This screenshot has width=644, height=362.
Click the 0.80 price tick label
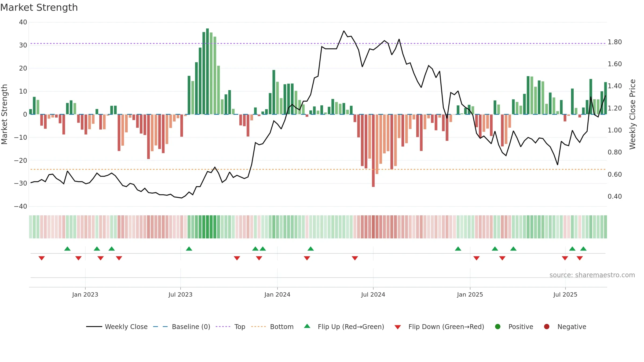click(615, 152)
